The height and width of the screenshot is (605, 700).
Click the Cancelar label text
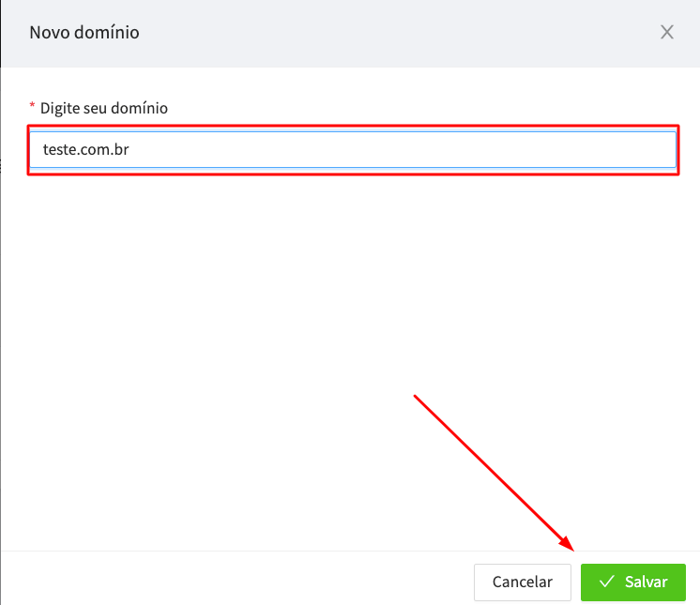coord(523,582)
